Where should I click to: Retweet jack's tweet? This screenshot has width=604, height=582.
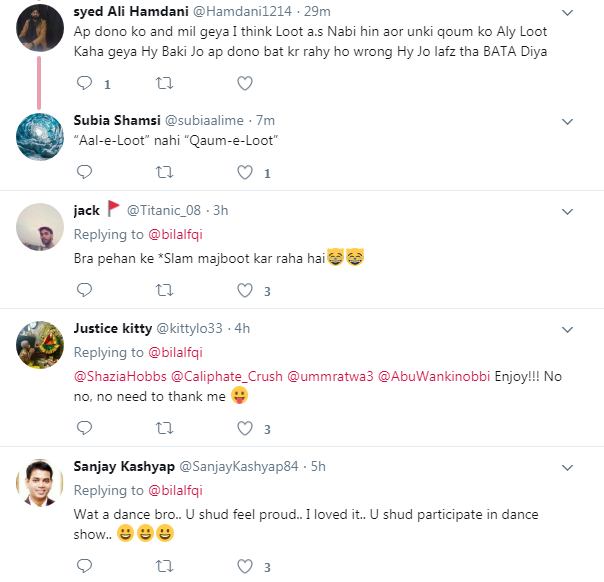point(164,291)
